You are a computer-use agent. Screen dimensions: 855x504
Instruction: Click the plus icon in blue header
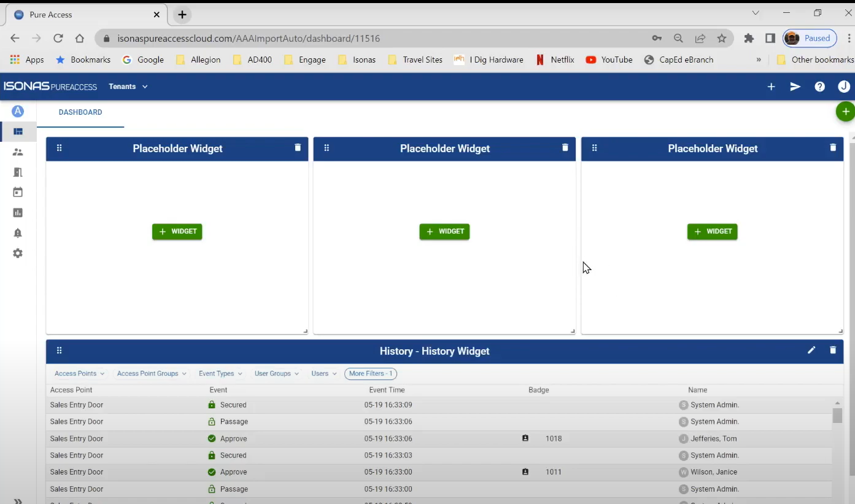(772, 87)
